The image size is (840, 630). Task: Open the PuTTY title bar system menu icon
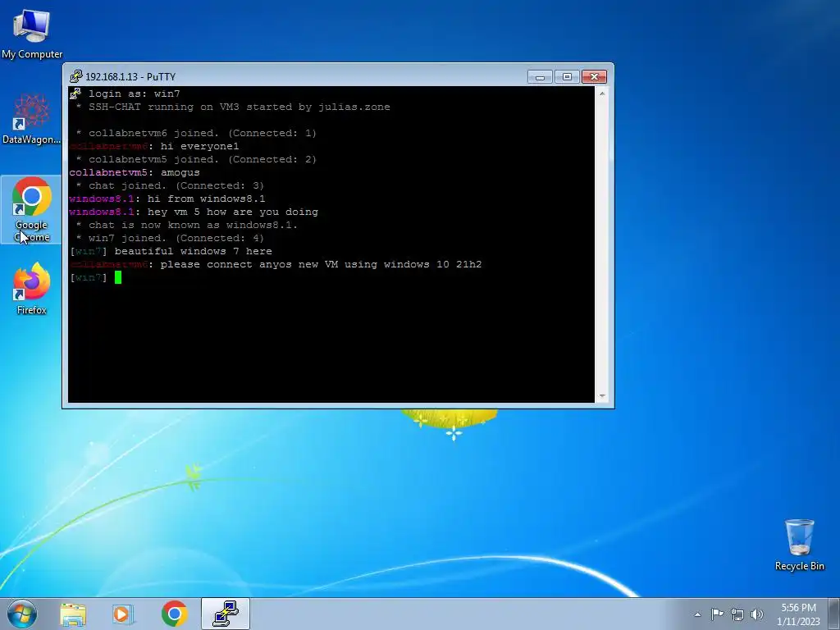(76, 76)
